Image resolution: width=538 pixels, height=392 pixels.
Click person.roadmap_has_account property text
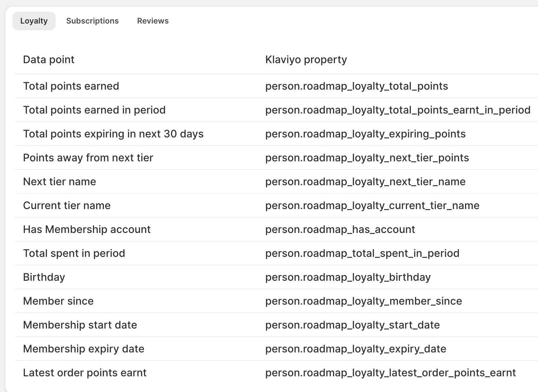tap(340, 229)
